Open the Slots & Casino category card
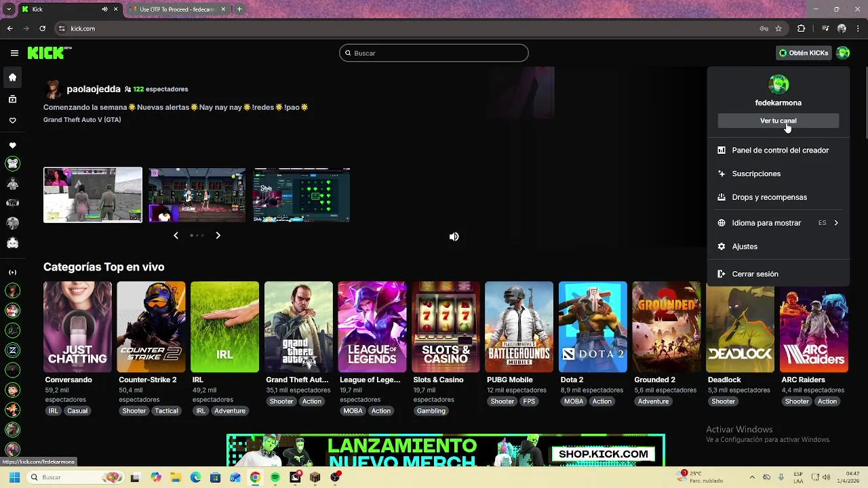 (446, 327)
